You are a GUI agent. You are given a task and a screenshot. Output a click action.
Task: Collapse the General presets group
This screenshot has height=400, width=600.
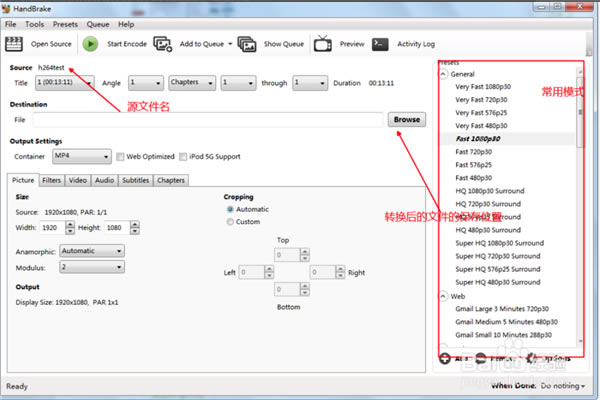pos(443,74)
